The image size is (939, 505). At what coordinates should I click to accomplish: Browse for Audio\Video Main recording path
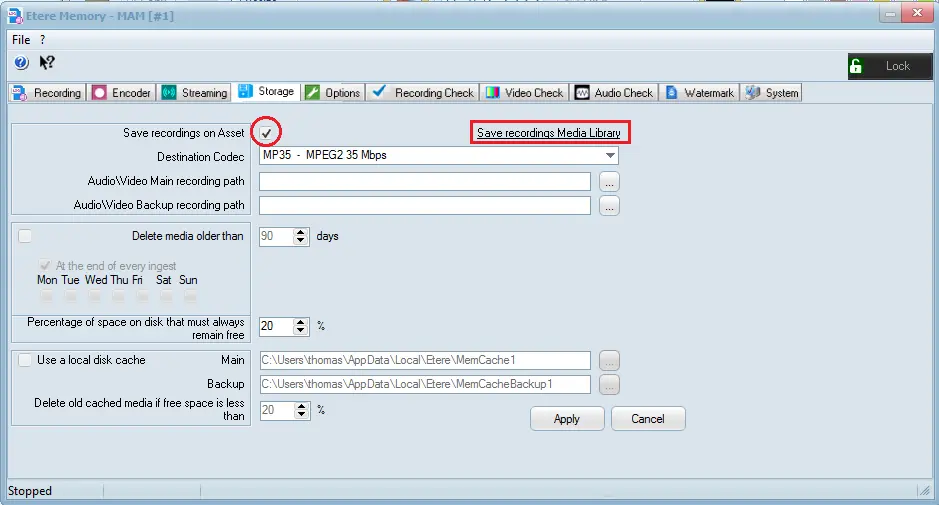point(610,182)
